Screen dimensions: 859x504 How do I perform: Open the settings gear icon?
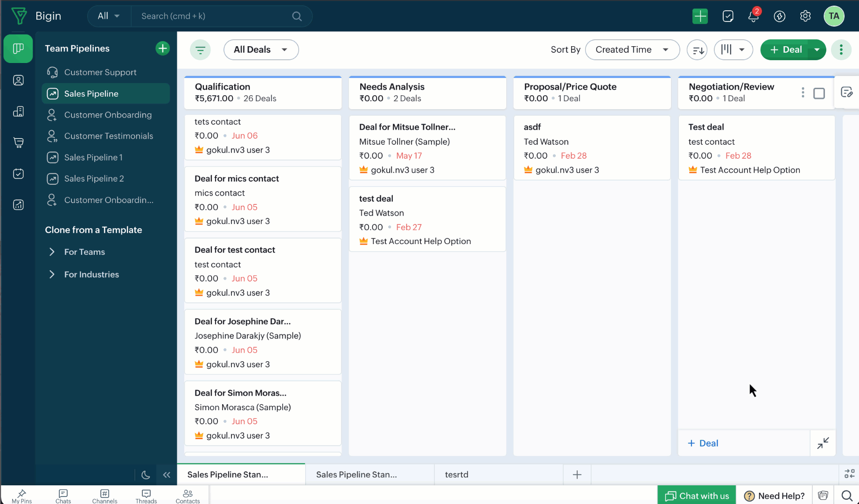805,16
